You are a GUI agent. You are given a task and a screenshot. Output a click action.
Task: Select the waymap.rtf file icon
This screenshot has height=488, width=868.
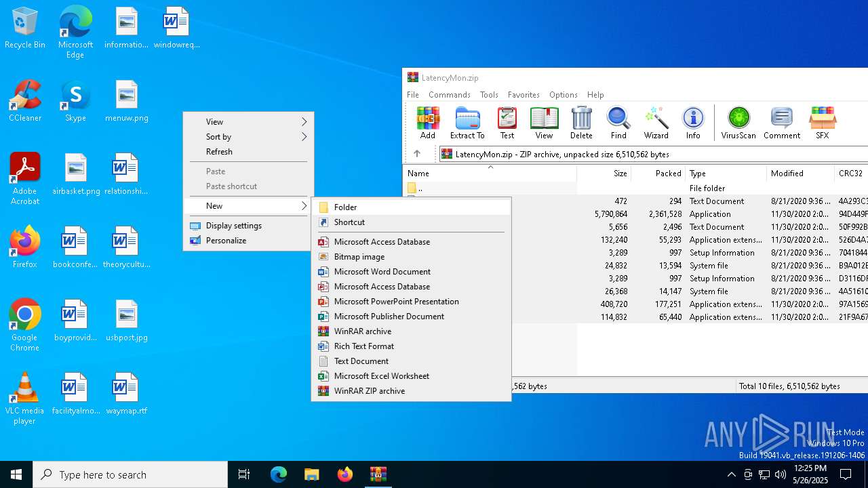tap(127, 394)
